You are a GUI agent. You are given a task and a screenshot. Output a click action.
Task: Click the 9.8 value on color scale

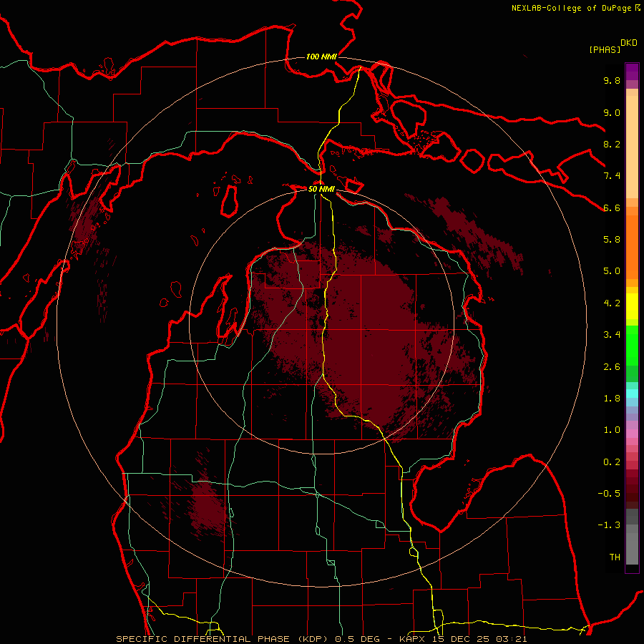[x=612, y=80]
